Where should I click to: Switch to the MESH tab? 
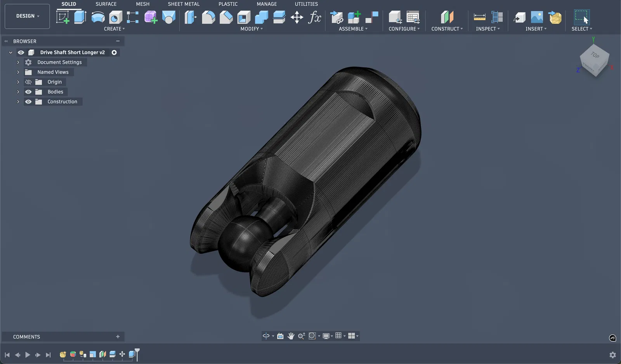(142, 4)
